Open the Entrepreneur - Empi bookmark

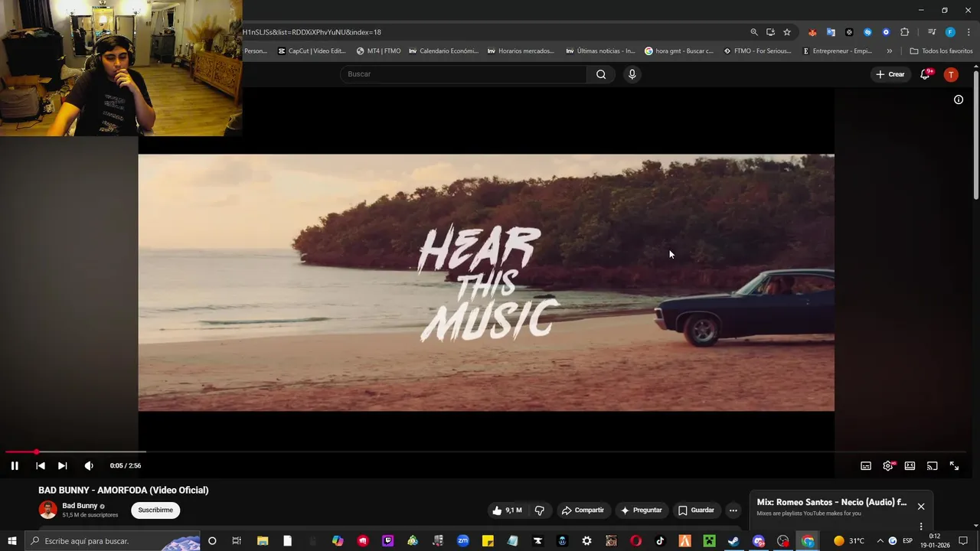[837, 51]
